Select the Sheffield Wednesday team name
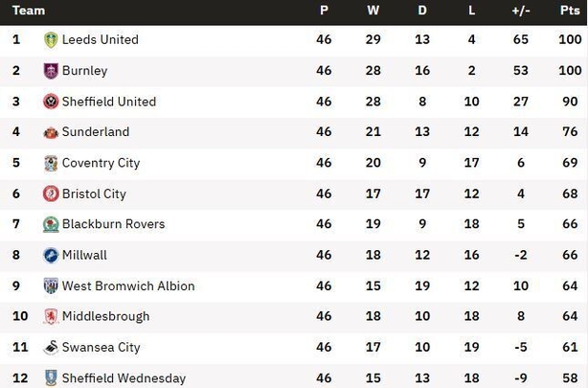Screen dimensions: 588x388 pyautogui.click(x=124, y=377)
